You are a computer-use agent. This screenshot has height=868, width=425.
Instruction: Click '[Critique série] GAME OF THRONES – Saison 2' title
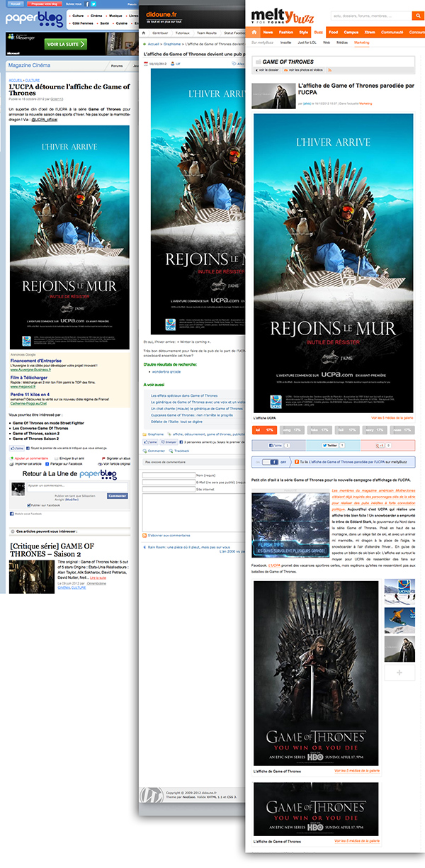click(x=52, y=551)
